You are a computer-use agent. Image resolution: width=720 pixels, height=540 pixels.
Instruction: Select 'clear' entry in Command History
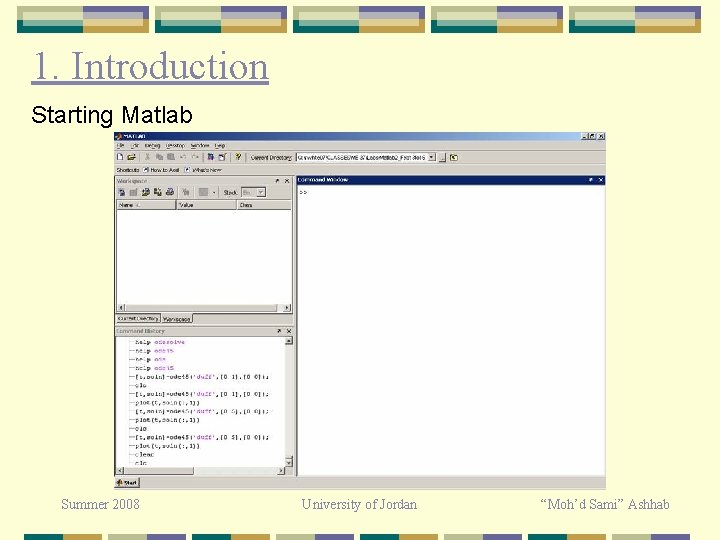pyautogui.click(x=145, y=455)
